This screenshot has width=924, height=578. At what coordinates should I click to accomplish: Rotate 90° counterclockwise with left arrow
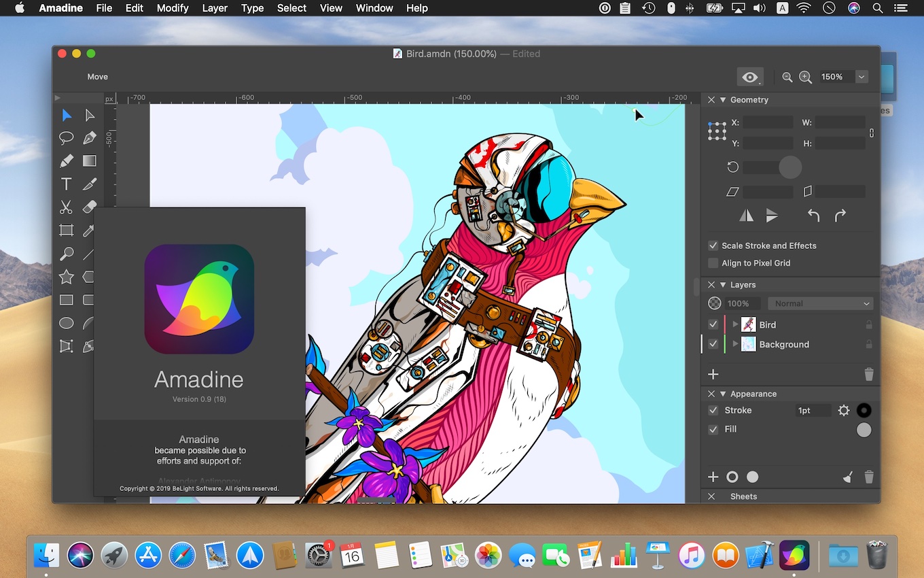pyautogui.click(x=813, y=216)
